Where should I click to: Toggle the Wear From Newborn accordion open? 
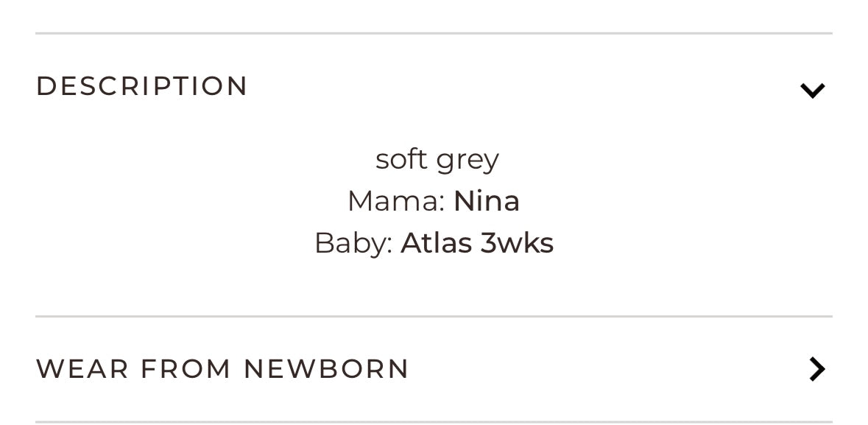(x=434, y=369)
